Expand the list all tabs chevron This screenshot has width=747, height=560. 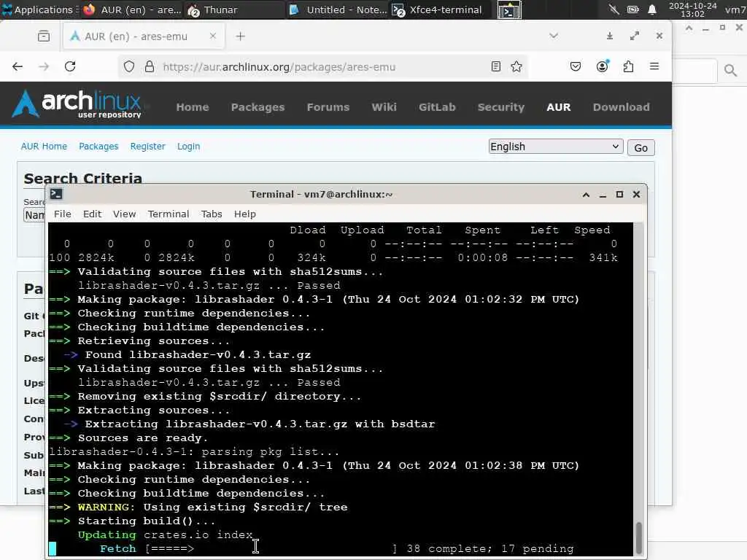554,36
